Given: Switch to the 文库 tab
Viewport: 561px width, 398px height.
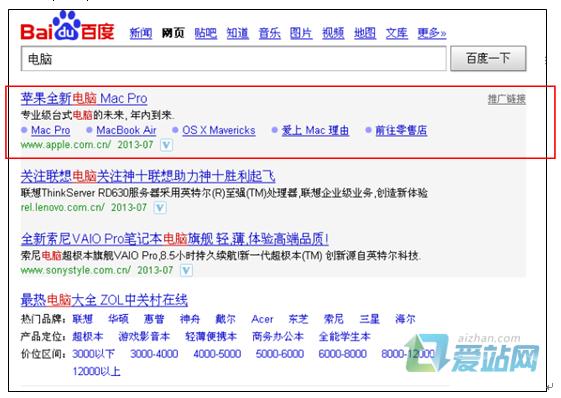Looking at the screenshot, I should (396, 33).
